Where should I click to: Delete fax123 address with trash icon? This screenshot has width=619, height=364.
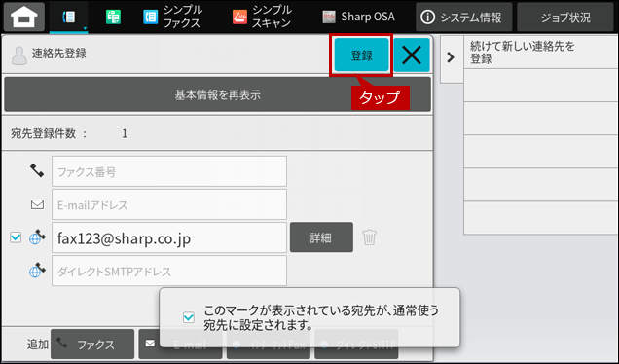[x=369, y=237]
